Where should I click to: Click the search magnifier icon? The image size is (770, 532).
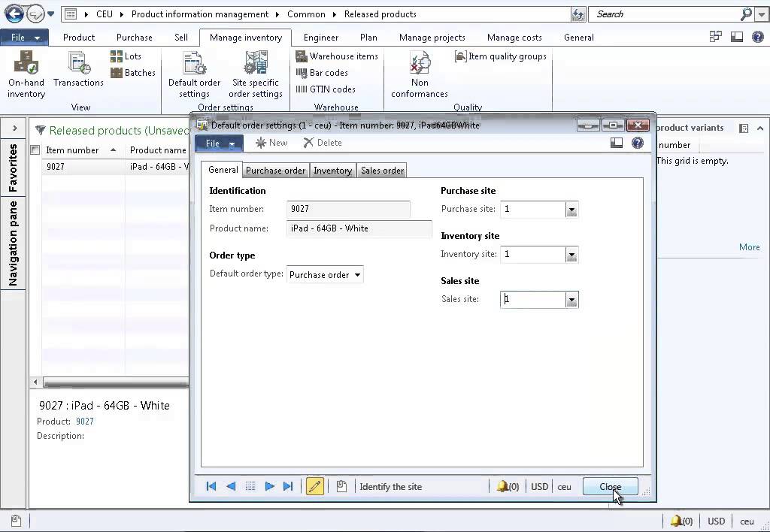point(746,14)
